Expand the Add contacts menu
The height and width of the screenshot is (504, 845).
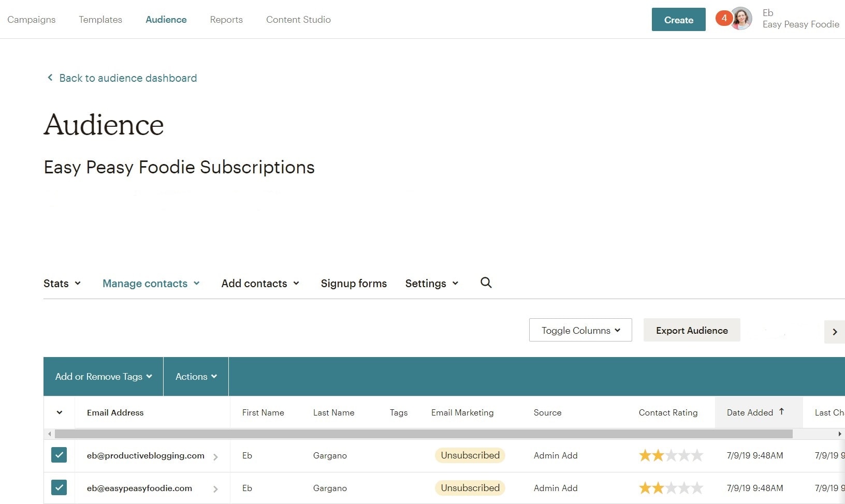tap(260, 284)
